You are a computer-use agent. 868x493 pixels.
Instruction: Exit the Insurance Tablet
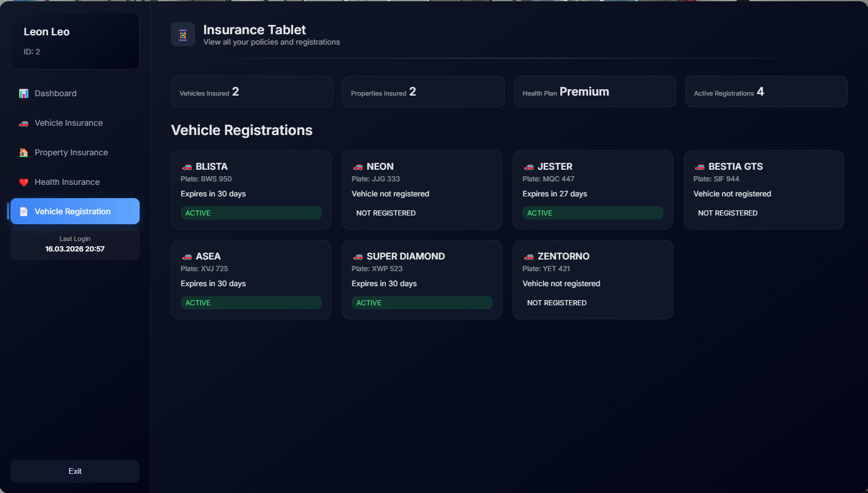pos(75,472)
